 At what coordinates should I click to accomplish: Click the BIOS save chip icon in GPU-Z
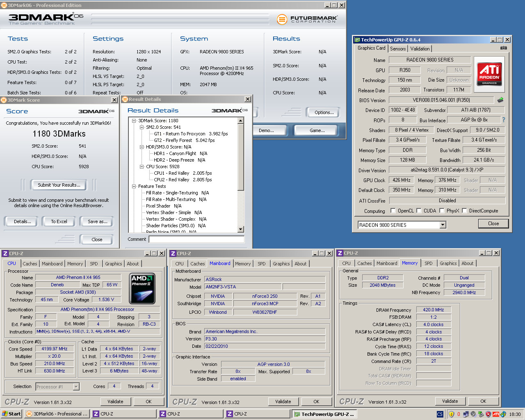tap(500, 100)
